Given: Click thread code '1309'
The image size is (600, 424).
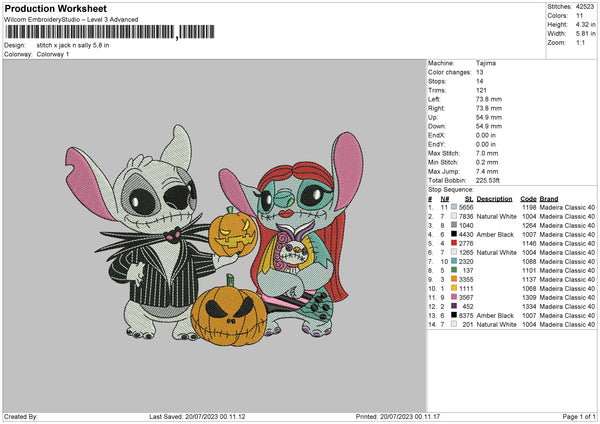Looking at the screenshot, I should click(529, 297).
